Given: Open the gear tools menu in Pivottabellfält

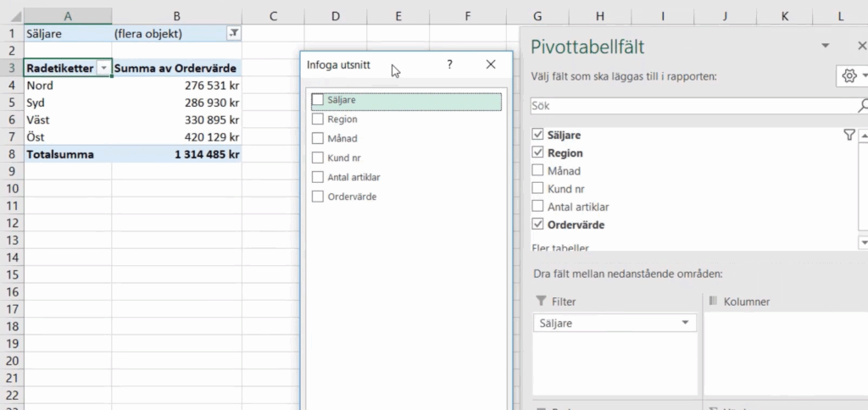Looking at the screenshot, I should 851,76.
